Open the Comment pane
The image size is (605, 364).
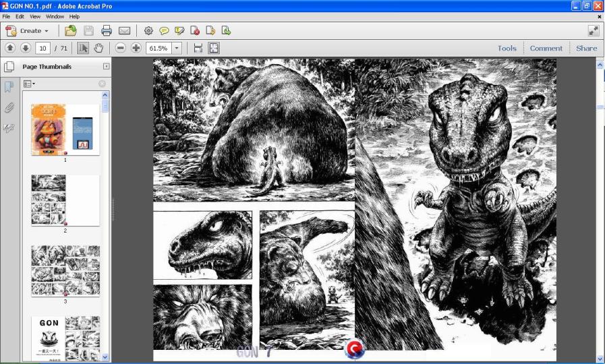pos(546,49)
